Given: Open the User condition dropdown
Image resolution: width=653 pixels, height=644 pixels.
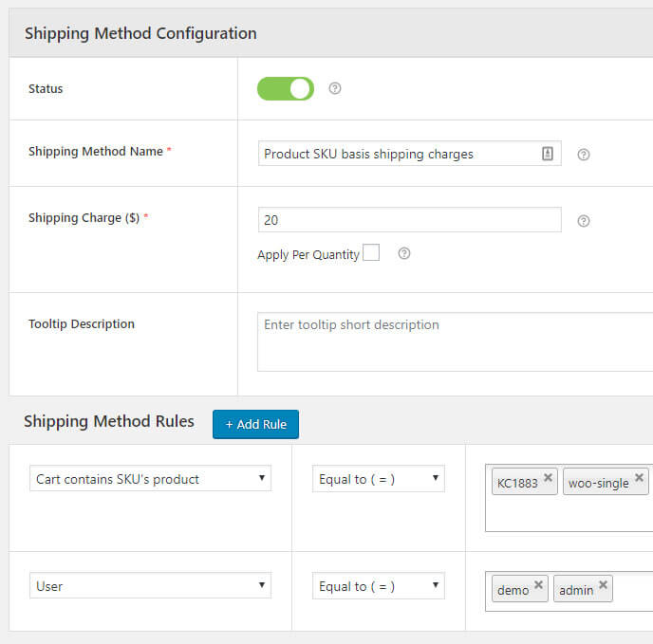Looking at the screenshot, I should point(150,586).
